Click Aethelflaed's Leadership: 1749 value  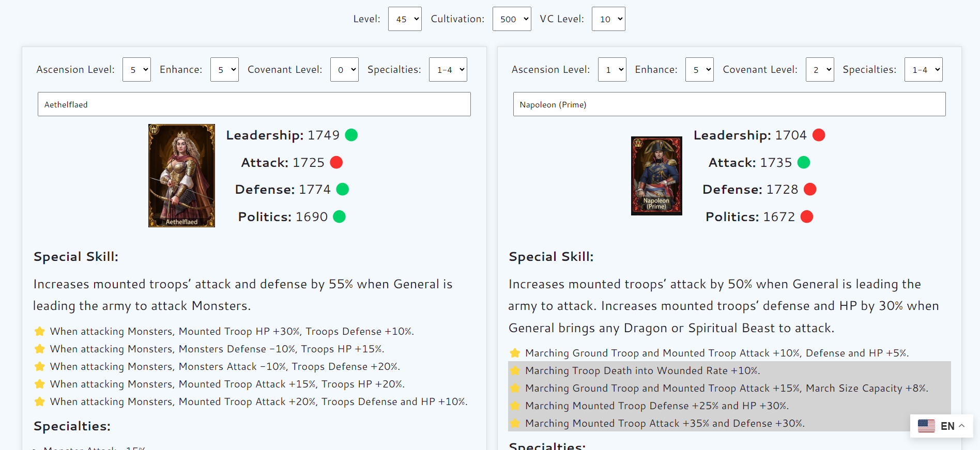(283, 135)
